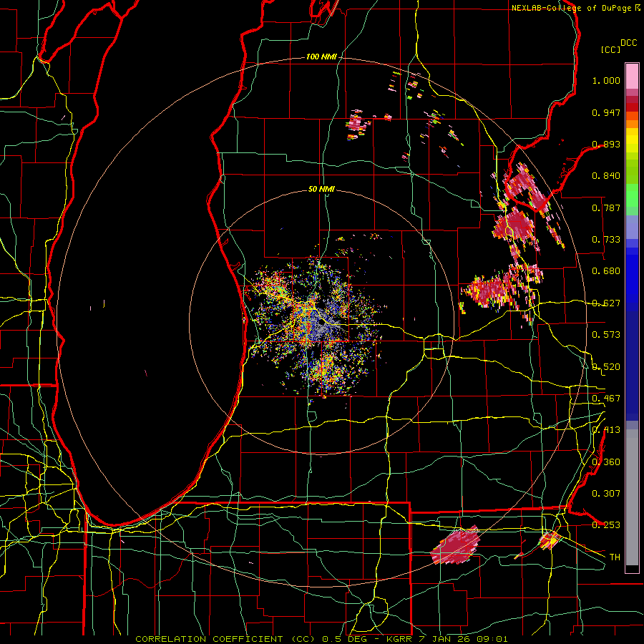Click the 0.893 legend value
This screenshot has height=644, width=644.
[606, 144]
